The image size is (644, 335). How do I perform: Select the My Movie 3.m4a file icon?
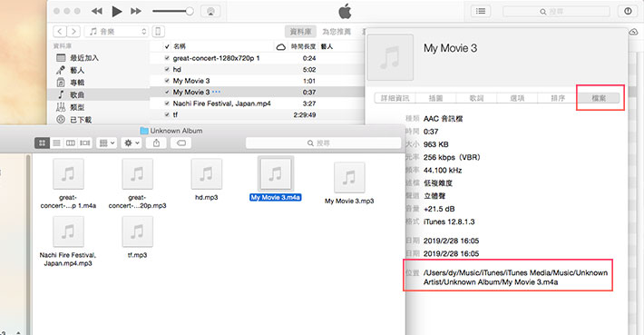(x=275, y=174)
